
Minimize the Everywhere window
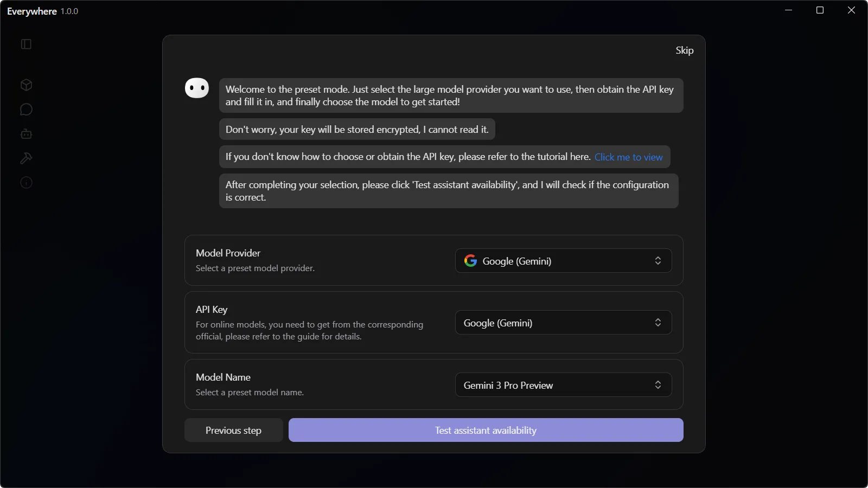click(789, 10)
